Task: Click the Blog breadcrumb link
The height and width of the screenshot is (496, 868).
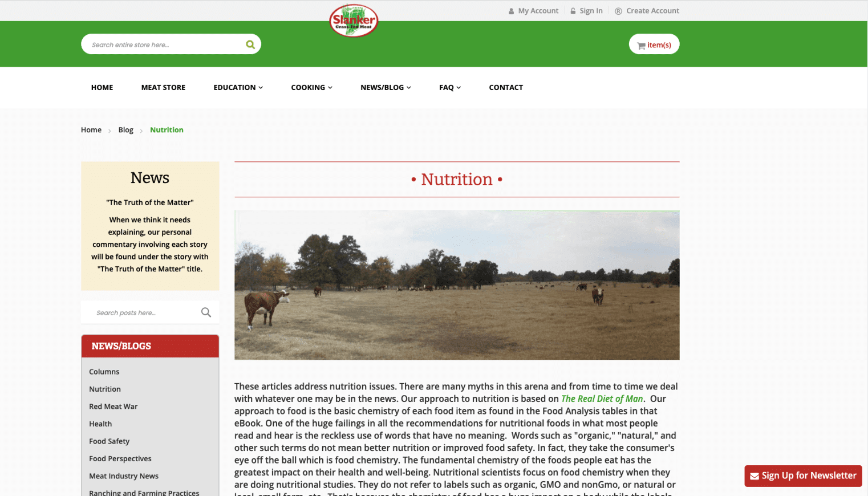Action: point(126,130)
